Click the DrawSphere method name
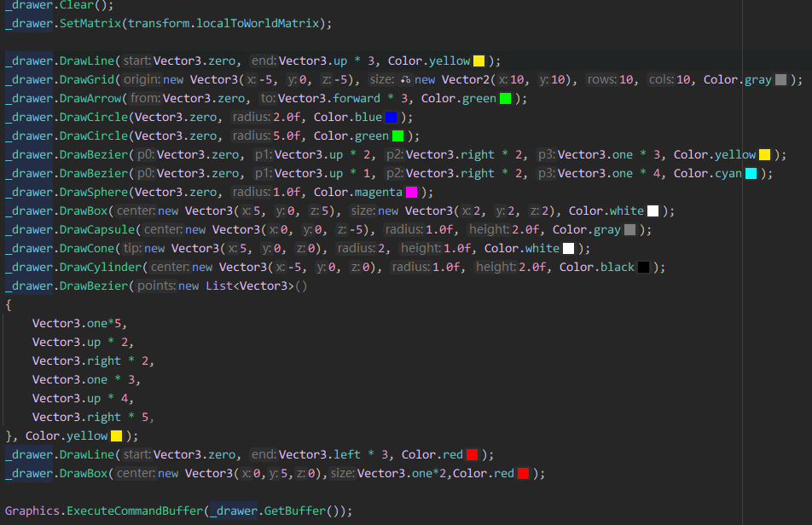This screenshot has height=525, width=812. (94, 193)
